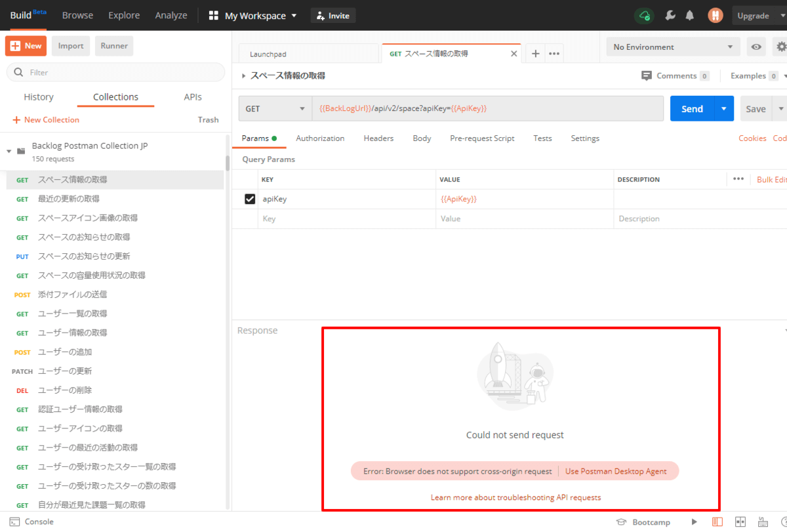Open the My Workspace dropdown

(x=252, y=16)
